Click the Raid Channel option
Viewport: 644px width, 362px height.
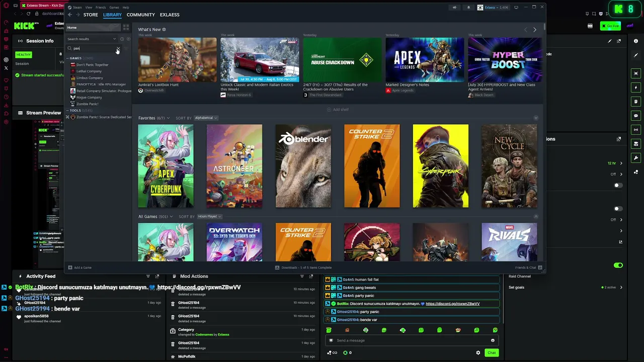point(520,276)
